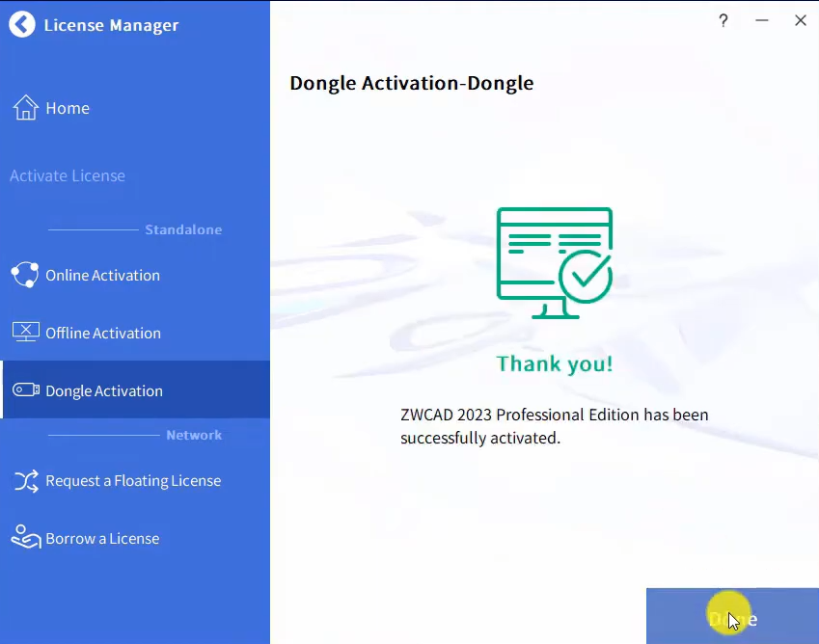
Task: Open the help question mark icon
Action: pyautogui.click(x=723, y=21)
